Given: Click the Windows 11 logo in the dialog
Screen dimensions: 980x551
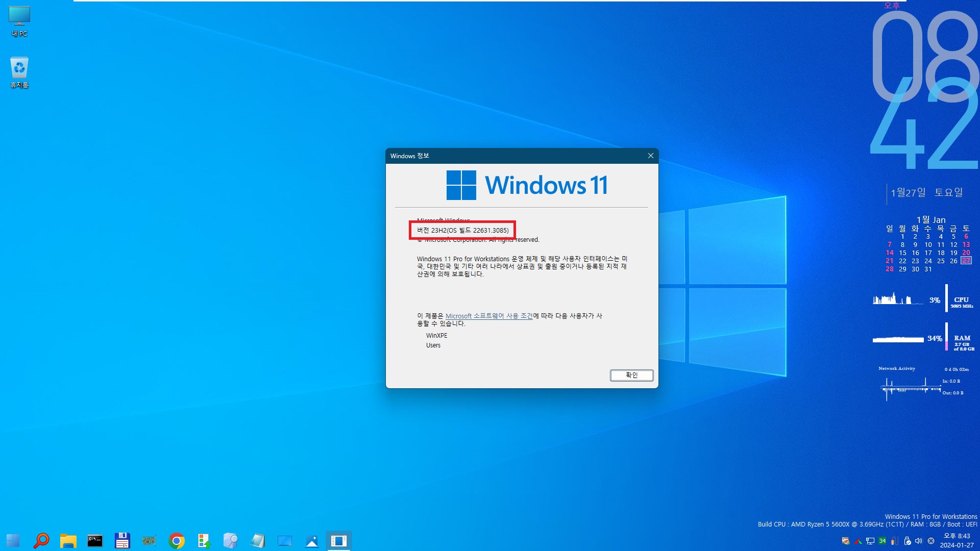Looking at the screenshot, I should [527, 185].
